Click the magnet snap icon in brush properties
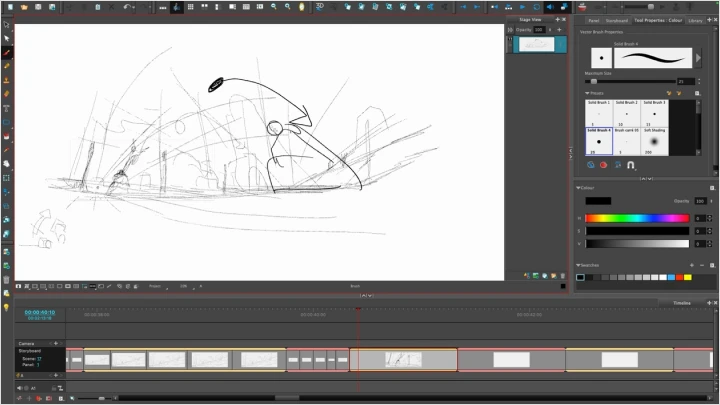The height and width of the screenshot is (405, 720). coord(630,165)
